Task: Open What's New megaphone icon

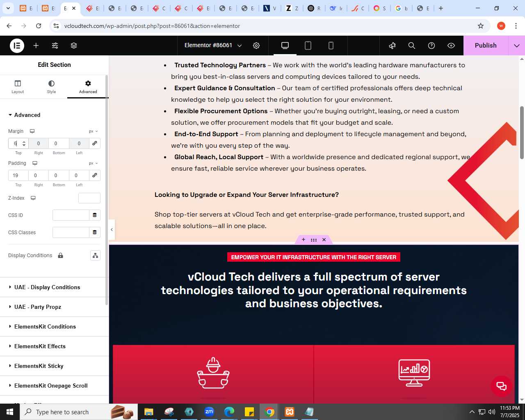Action: coord(392,46)
